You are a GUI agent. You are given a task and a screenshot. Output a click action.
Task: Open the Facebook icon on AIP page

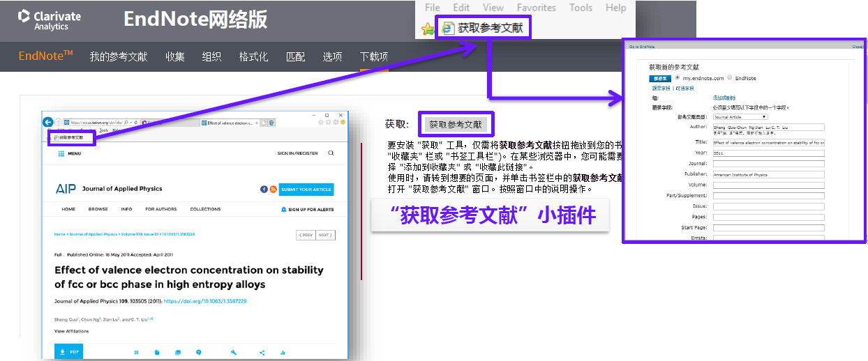pos(264,190)
